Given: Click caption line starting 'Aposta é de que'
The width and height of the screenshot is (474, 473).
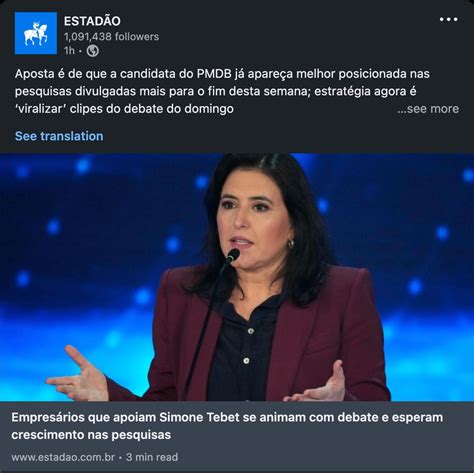Looking at the screenshot, I should pos(222,74).
